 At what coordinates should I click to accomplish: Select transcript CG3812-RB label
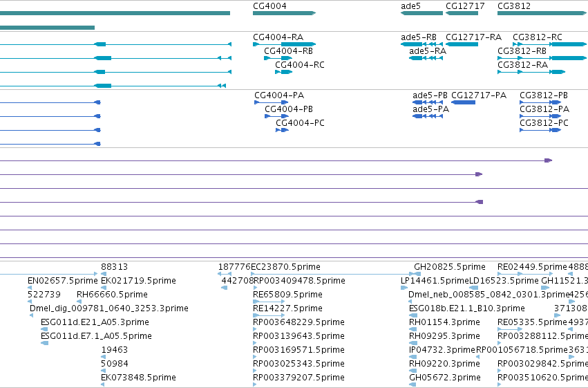pyautogui.click(x=522, y=51)
